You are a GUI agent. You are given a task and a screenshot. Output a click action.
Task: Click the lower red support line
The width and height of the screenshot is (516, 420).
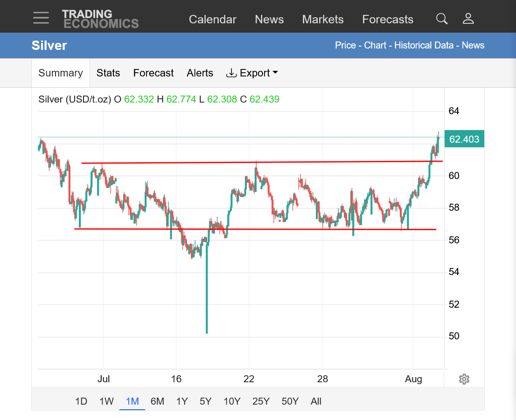coord(255,229)
